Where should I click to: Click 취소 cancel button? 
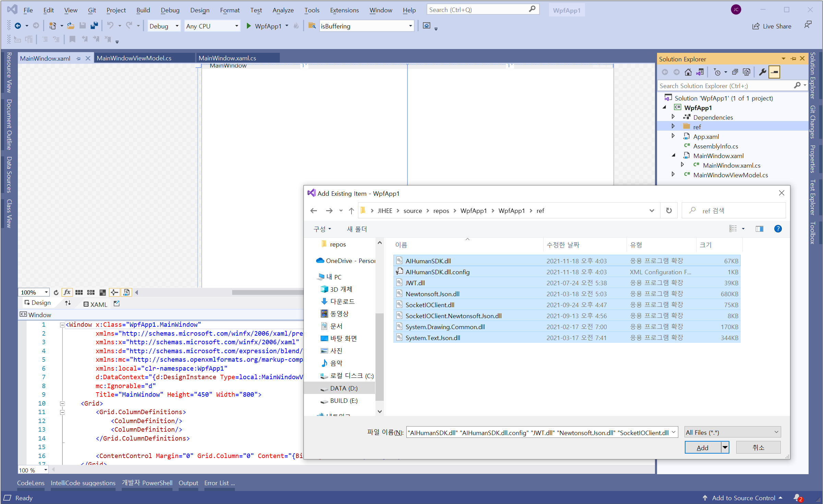[758, 447]
